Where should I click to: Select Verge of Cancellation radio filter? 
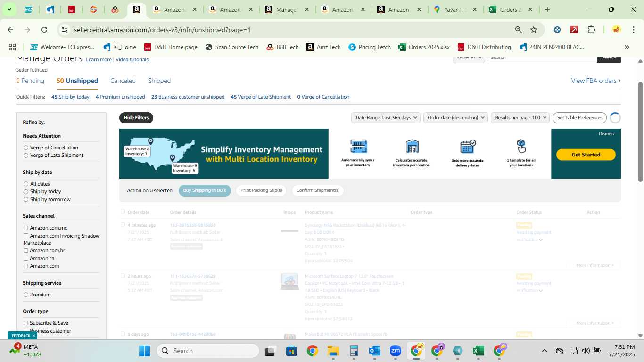(26, 148)
